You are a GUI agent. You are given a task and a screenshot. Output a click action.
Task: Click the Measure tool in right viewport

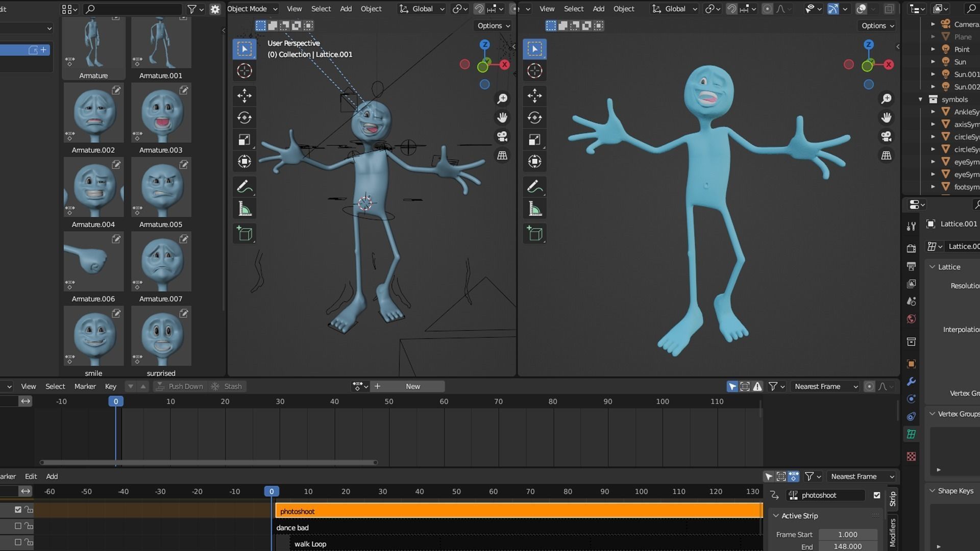(534, 209)
